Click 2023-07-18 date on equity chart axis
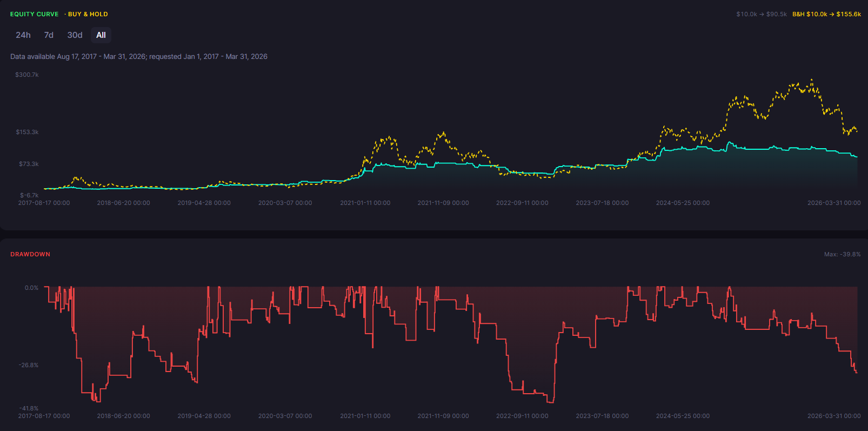The width and height of the screenshot is (868, 431). point(602,203)
